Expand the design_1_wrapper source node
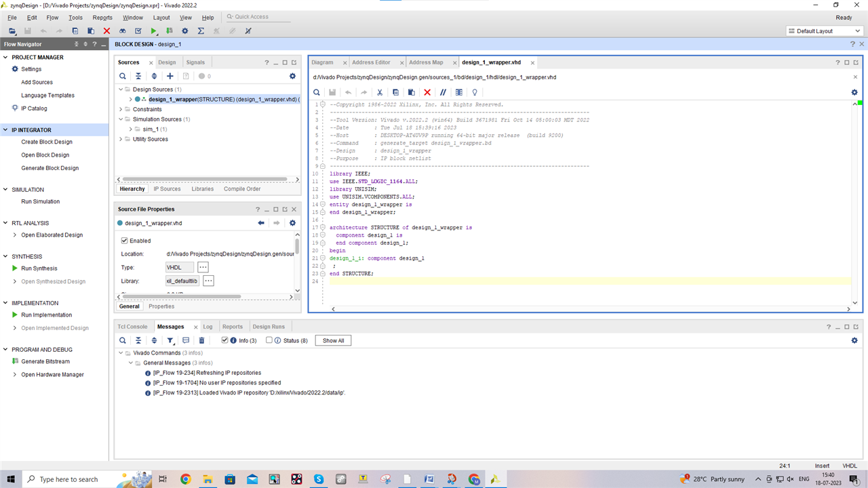Viewport: 868px width, 488px height. [130, 100]
